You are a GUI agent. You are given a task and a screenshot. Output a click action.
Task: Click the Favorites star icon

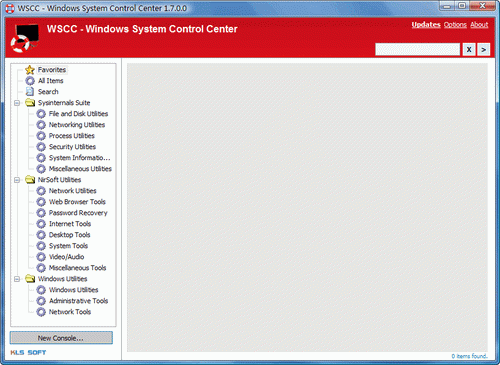30,70
